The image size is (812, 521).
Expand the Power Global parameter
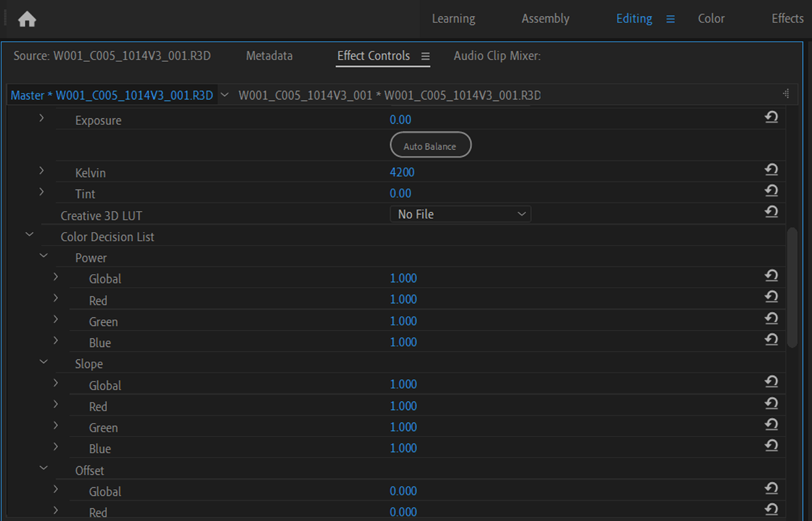coord(56,277)
